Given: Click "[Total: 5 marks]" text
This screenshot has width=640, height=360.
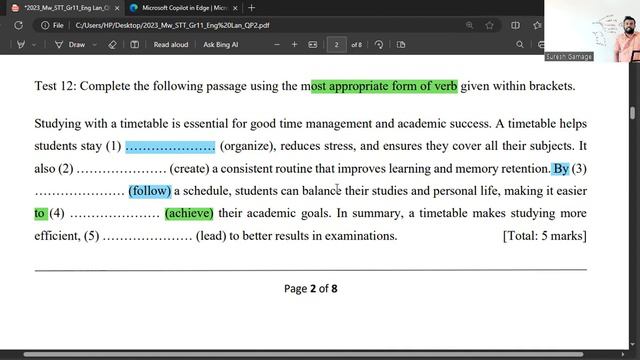Looking at the screenshot, I should click(544, 236).
